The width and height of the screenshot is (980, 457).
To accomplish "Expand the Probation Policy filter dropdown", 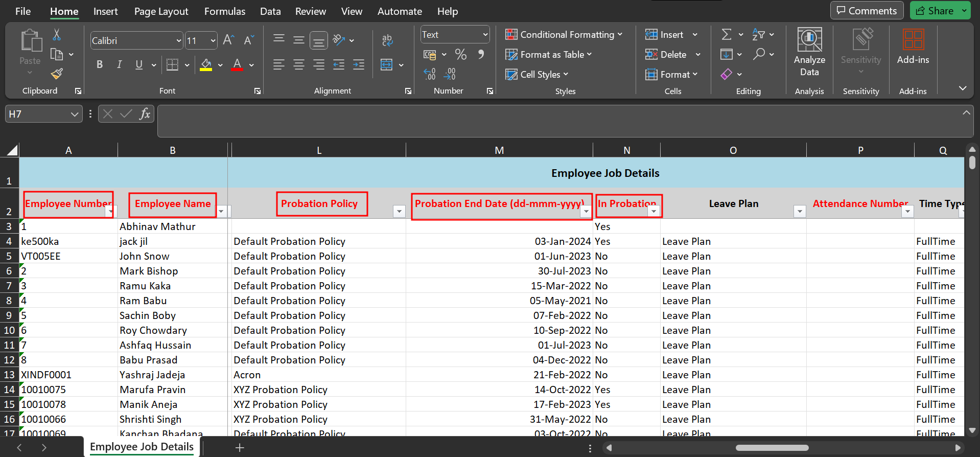I will click(399, 211).
